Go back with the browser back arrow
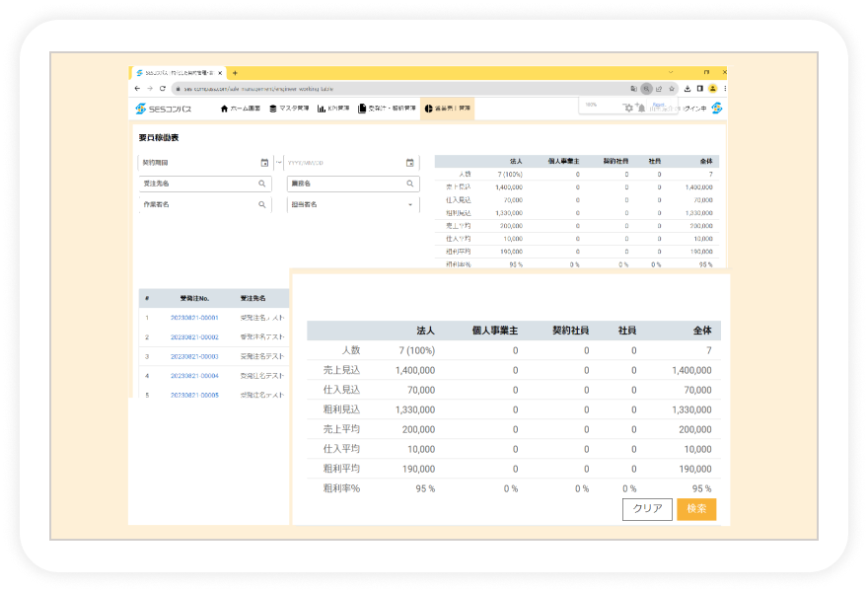This screenshot has width=868, height=592. click(137, 89)
